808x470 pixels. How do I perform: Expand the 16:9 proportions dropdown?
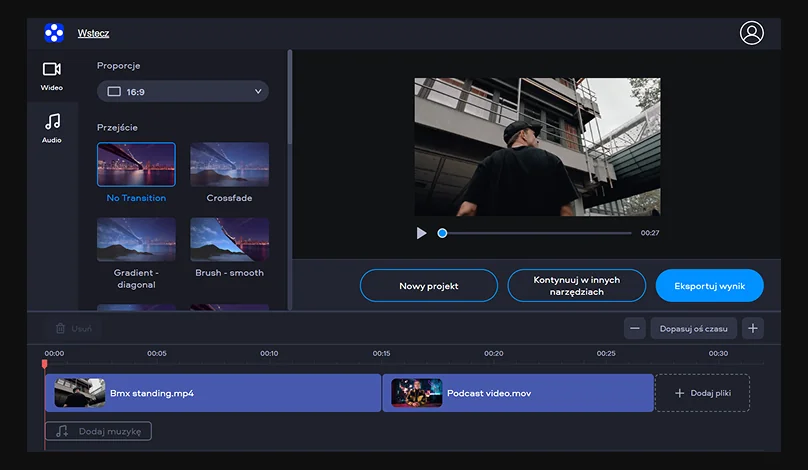tap(183, 92)
